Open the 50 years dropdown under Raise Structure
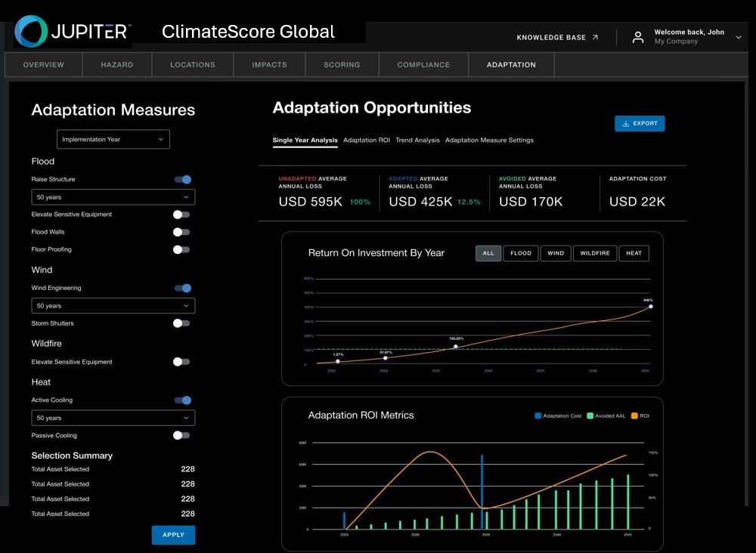This screenshot has width=756, height=553. coord(113,198)
